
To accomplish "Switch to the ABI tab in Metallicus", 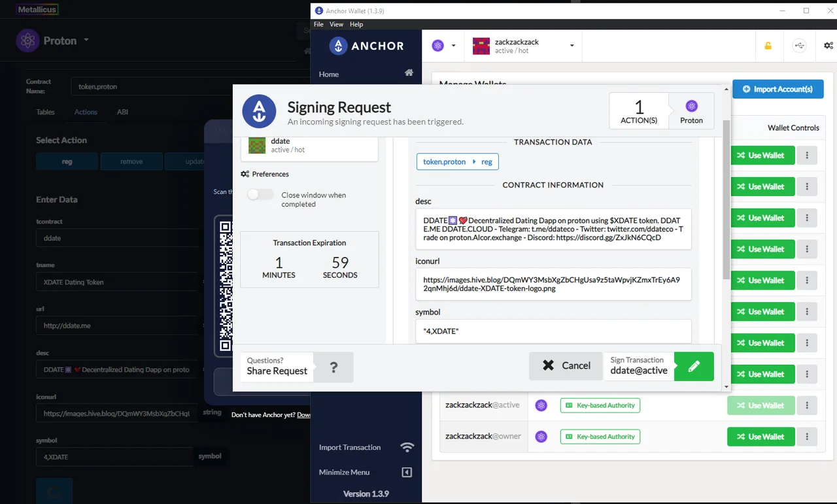I will pyautogui.click(x=122, y=112).
